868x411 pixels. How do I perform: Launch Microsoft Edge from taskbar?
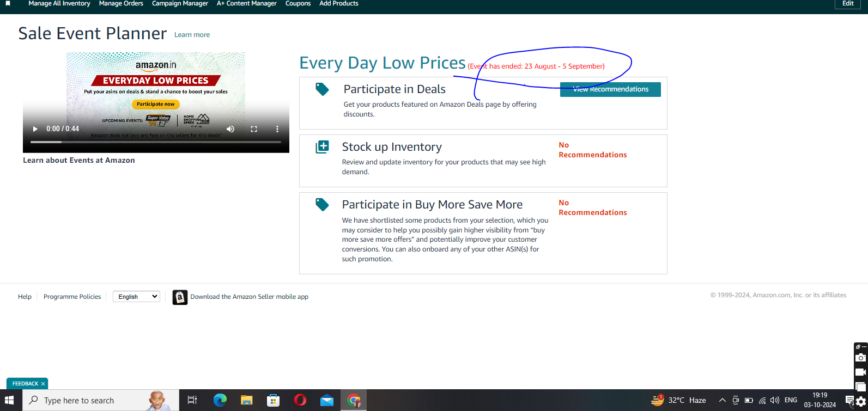pos(220,400)
